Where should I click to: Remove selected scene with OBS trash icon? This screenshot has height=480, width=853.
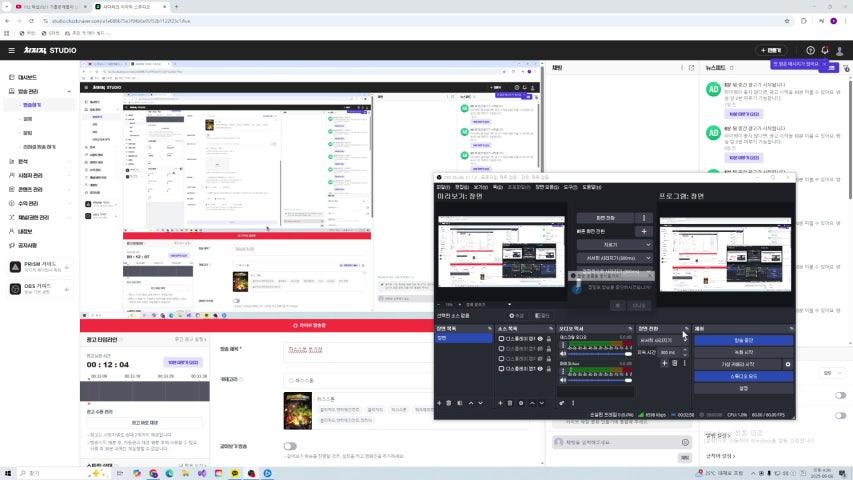(x=449, y=403)
